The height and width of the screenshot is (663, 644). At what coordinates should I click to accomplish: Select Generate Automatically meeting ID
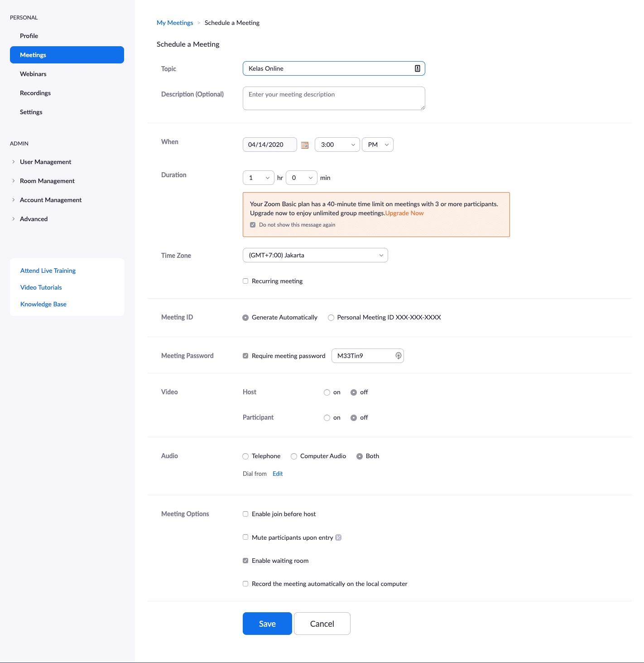click(245, 318)
